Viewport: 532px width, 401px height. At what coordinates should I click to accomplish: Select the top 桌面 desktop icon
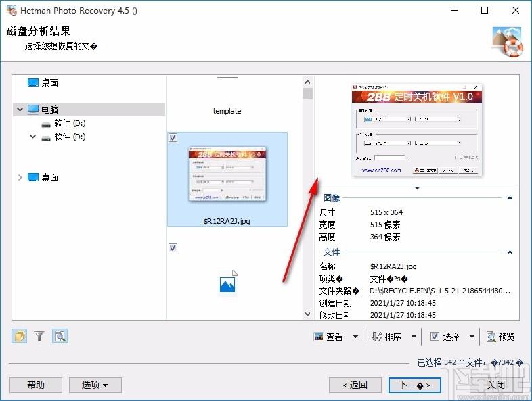33,82
